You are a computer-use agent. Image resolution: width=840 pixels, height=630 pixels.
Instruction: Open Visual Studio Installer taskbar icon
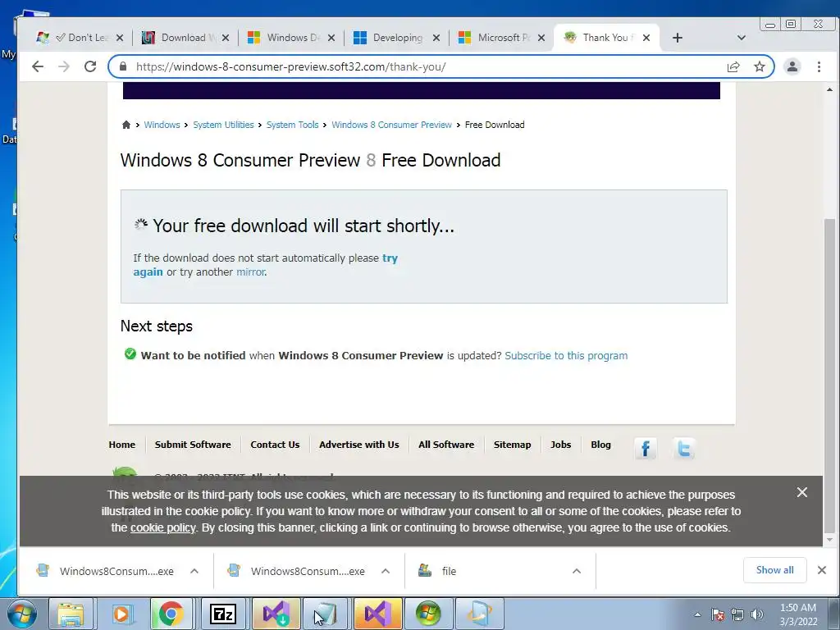276,614
